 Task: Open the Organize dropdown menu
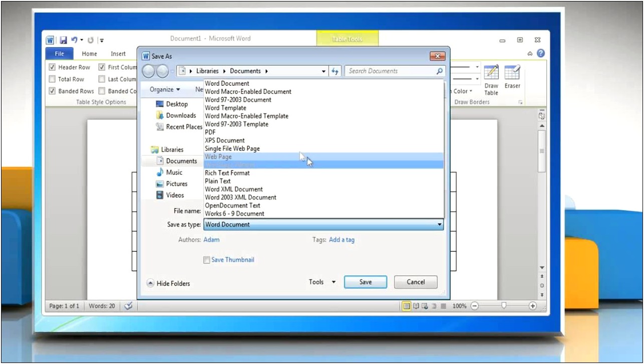click(x=165, y=90)
